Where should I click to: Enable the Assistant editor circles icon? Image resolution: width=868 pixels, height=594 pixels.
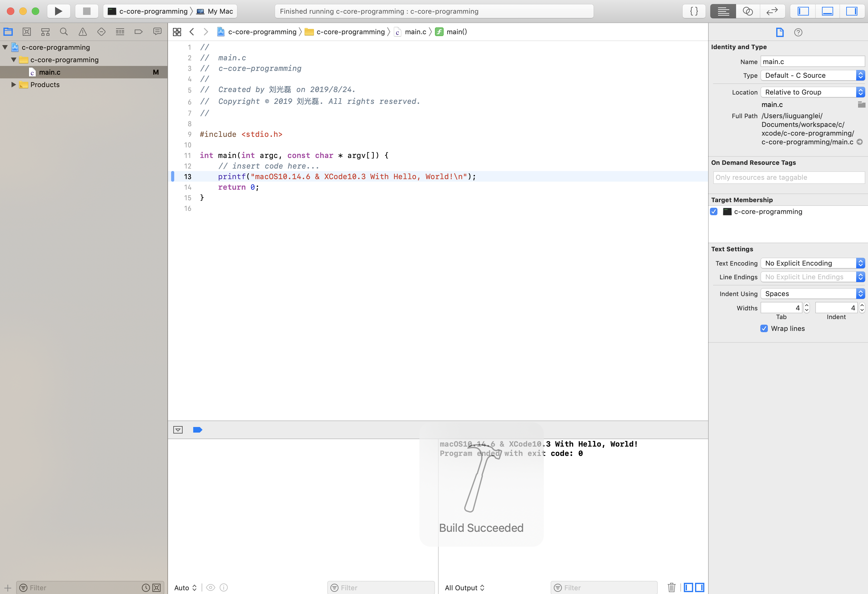pyautogui.click(x=748, y=11)
